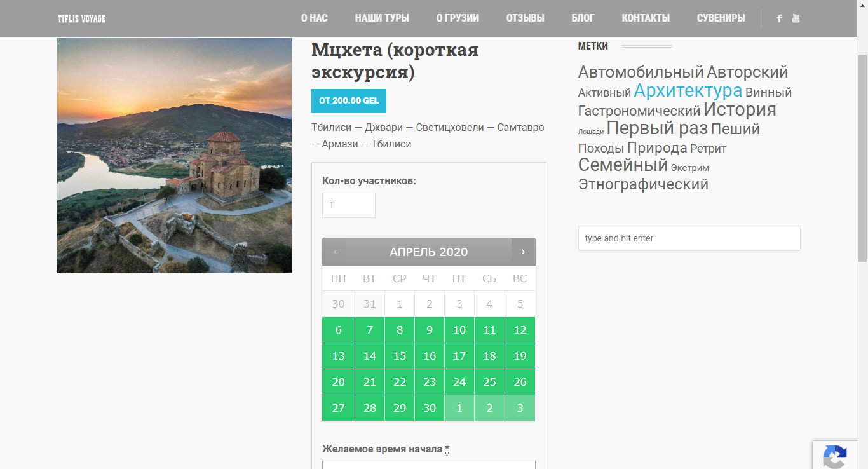Select April 13 in the calendar

[338, 356]
